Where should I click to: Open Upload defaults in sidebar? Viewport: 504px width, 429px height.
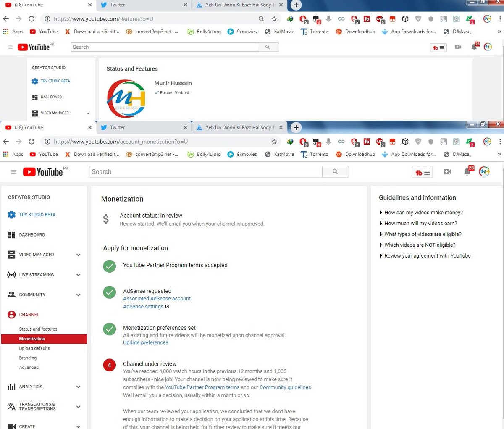coord(34,348)
